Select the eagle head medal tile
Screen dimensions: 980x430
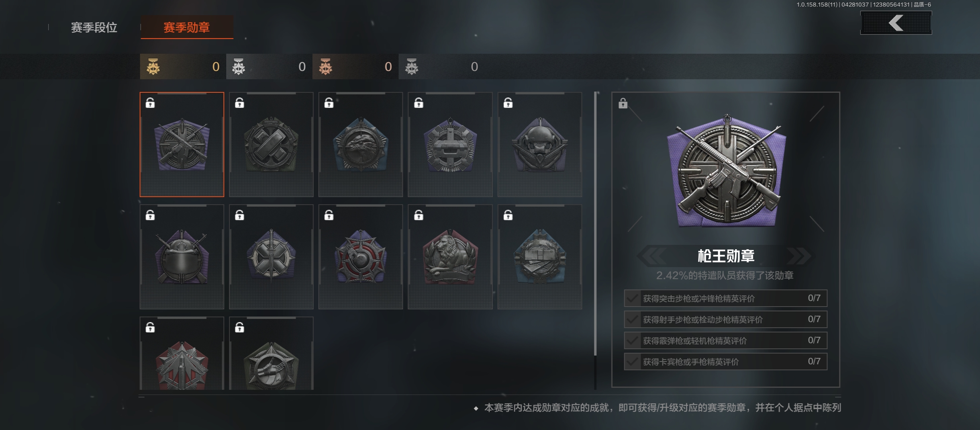point(361,145)
